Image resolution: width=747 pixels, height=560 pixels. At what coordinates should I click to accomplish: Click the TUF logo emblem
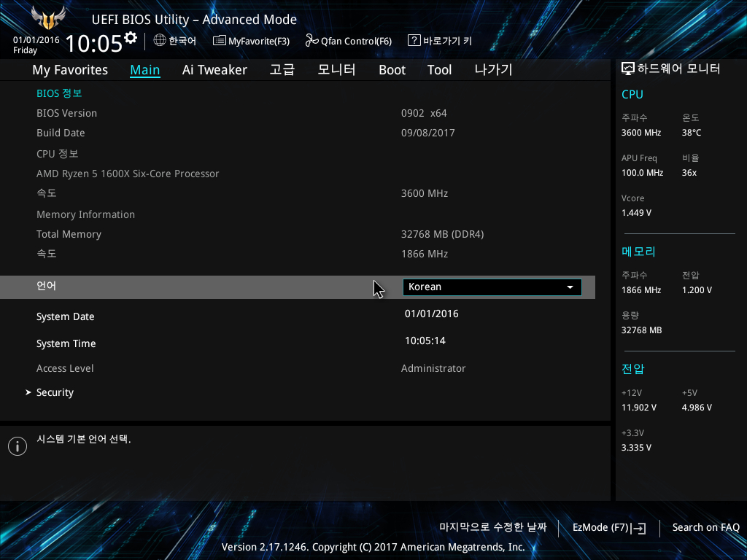(x=48, y=17)
